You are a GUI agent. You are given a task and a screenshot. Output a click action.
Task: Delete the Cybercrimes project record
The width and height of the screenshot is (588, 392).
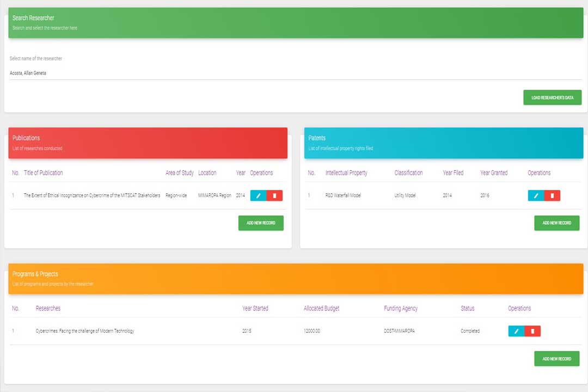click(532, 331)
